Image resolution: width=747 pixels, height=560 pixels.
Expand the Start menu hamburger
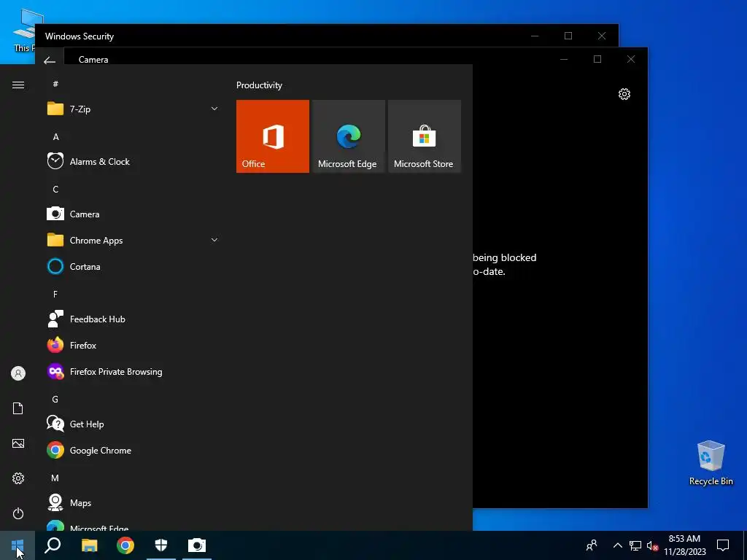pos(18,85)
